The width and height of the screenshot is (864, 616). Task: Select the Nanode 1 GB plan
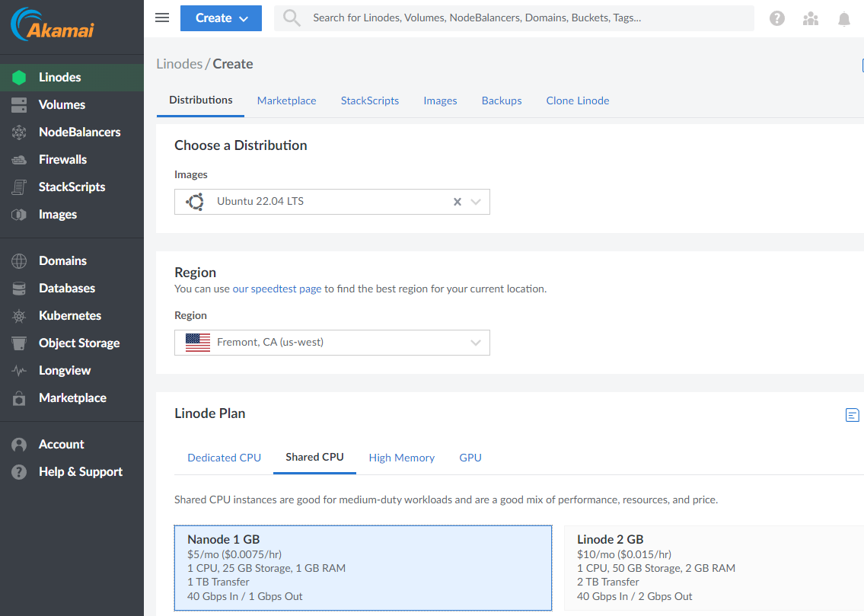(362, 567)
